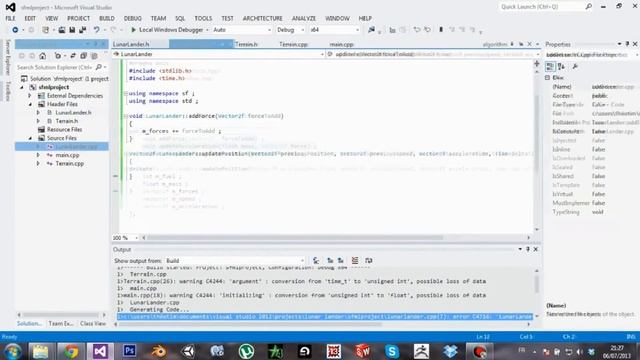Click the Properties icon in Solution Explorer toolbar

94,56
